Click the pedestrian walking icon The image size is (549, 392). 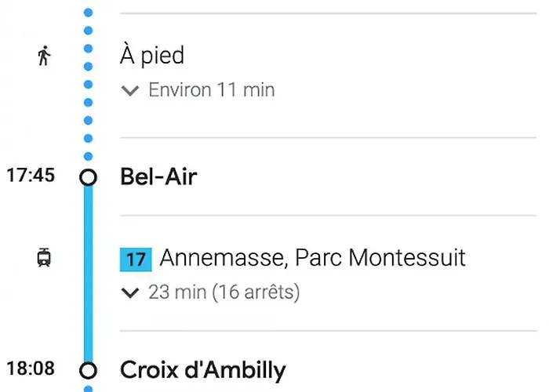45,56
